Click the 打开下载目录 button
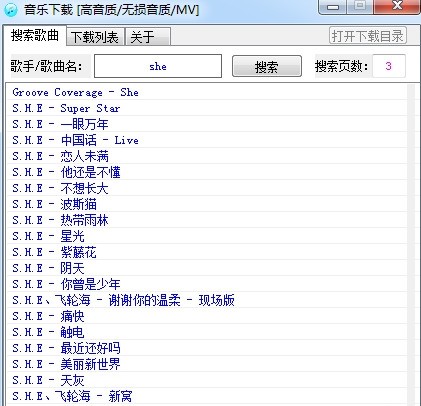Screen dimensions: 421x406 click(368, 36)
